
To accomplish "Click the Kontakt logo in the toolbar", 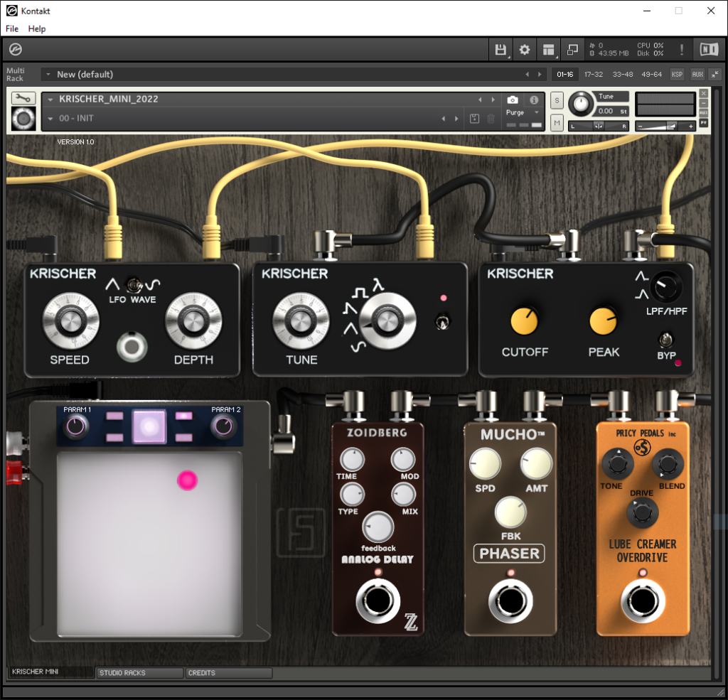I will tap(16, 49).
